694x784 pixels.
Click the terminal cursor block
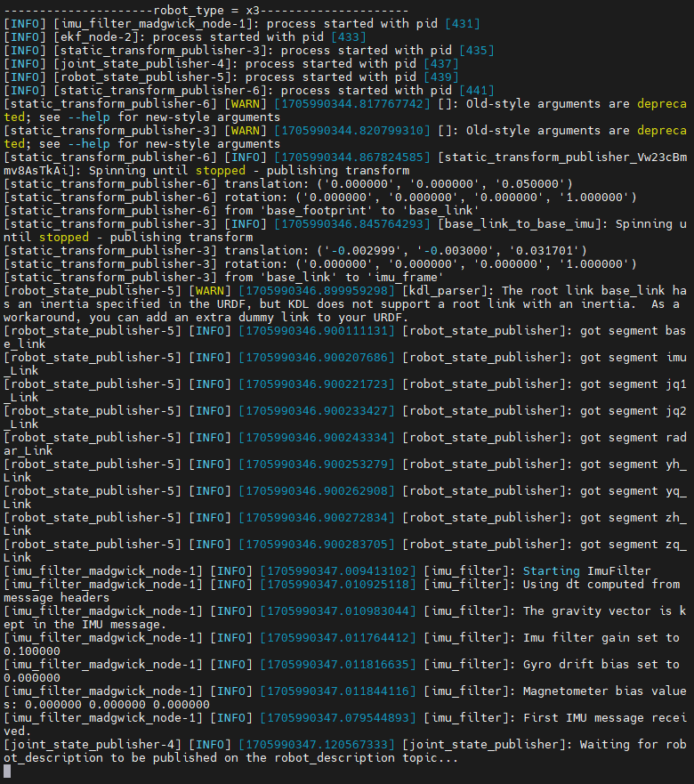(x=7, y=772)
